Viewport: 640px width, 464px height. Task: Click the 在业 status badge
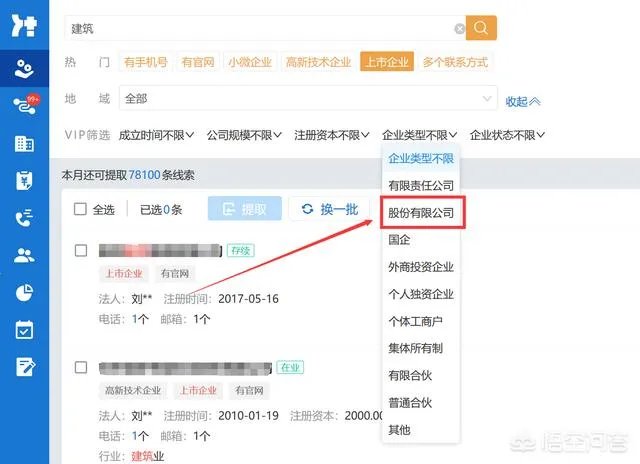click(290, 367)
